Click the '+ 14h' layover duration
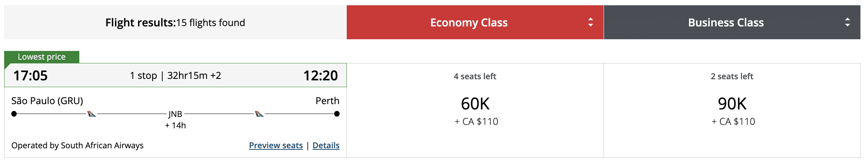The image size is (868, 163). pos(175,125)
